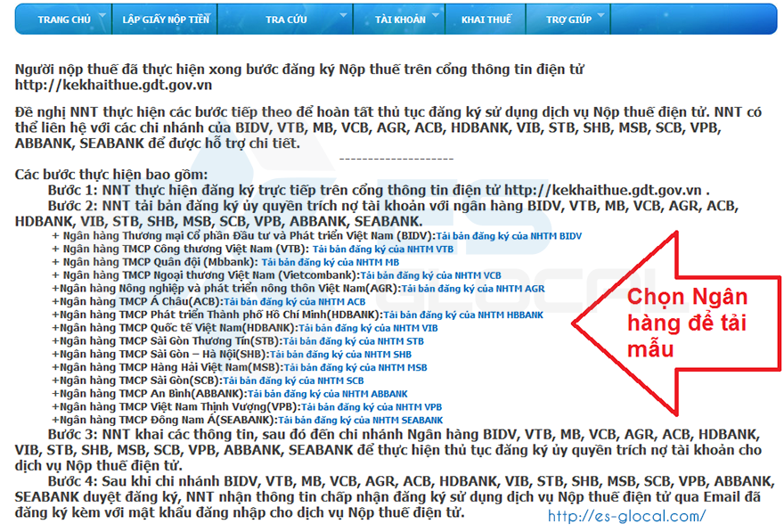Screen dimensions: 784x532
Task: Select label 'Ngân hàng TMCP Á Châu(ACB)'
Action: [x=142, y=301]
